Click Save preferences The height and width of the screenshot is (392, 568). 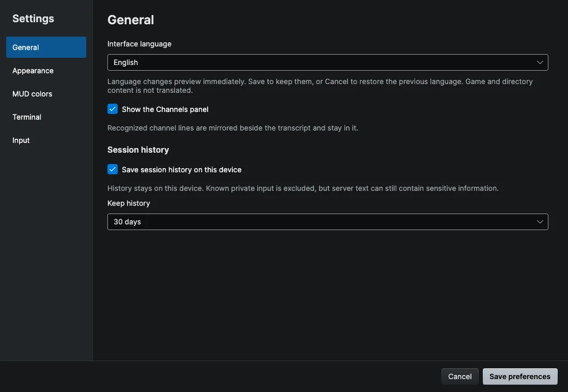click(520, 377)
